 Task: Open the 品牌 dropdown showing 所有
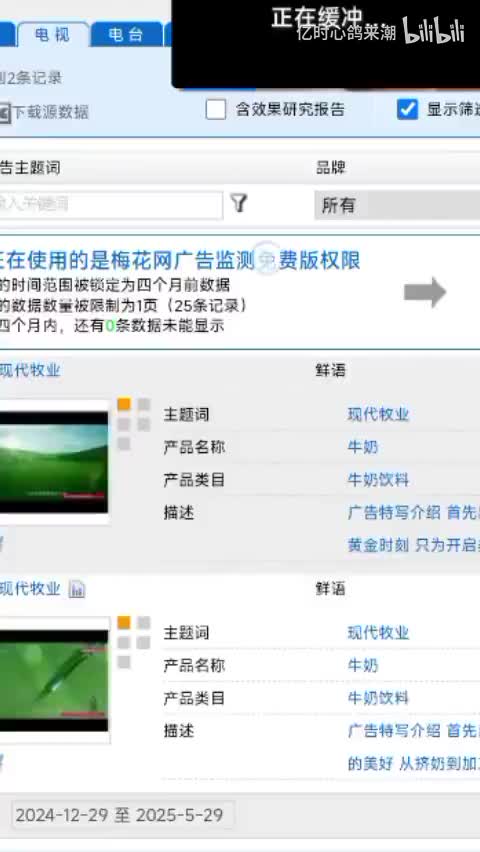pyautogui.click(x=397, y=205)
